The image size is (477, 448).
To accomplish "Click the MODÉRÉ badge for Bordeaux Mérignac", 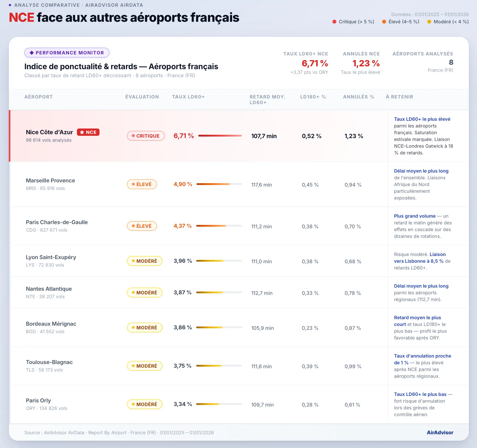I will 145,328.
